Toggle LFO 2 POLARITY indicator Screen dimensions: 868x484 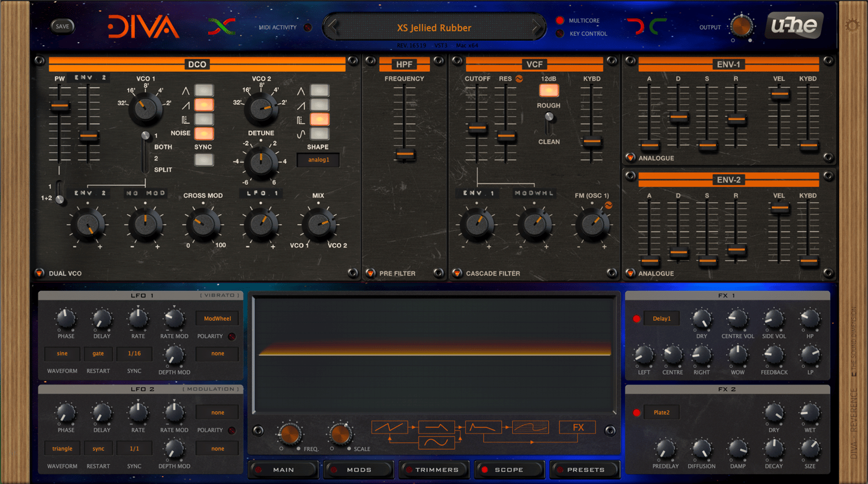231,430
